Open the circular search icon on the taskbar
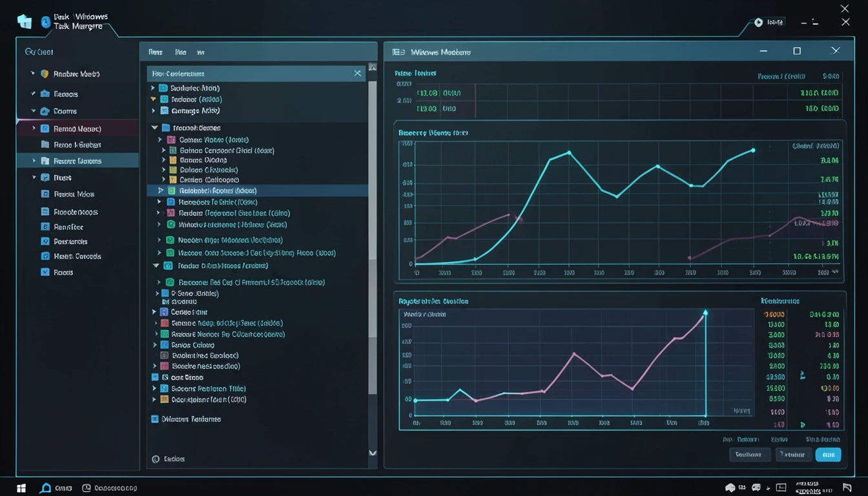The width and height of the screenshot is (868, 496). [x=46, y=488]
